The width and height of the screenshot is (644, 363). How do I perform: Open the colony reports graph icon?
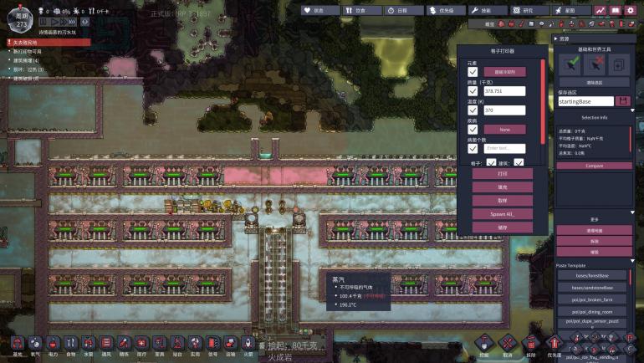pyautogui.click(x=600, y=10)
